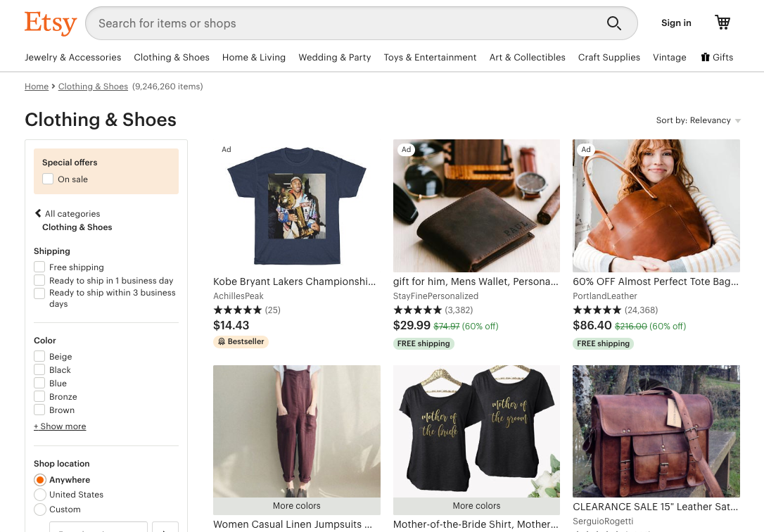Go to Home breadcrumb link

tap(37, 87)
